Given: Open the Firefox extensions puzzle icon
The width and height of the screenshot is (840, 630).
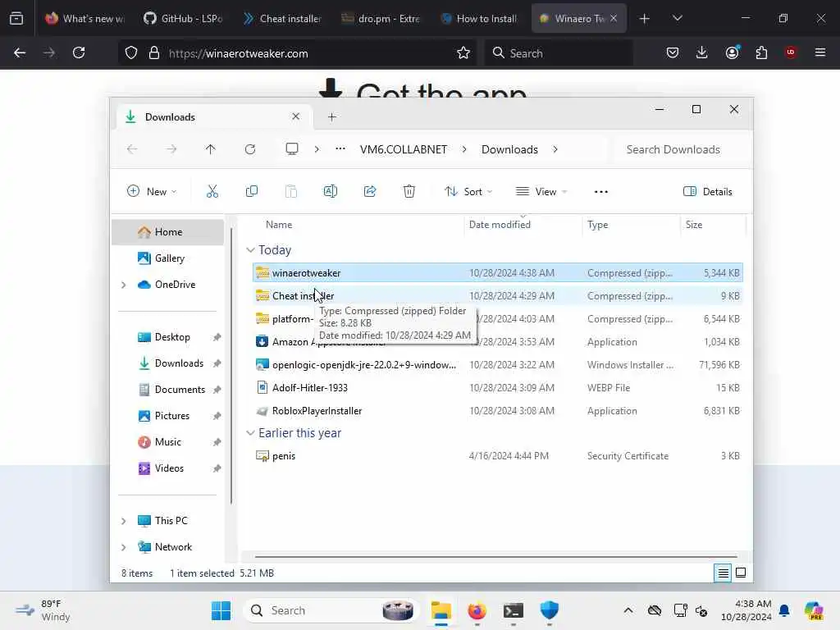Looking at the screenshot, I should point(761,52).
